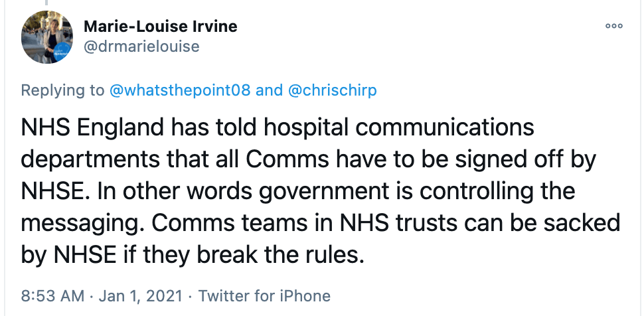Open the three-dot more options menu
The width and height of the screenshot is (644, 316).
click(613, 27)
